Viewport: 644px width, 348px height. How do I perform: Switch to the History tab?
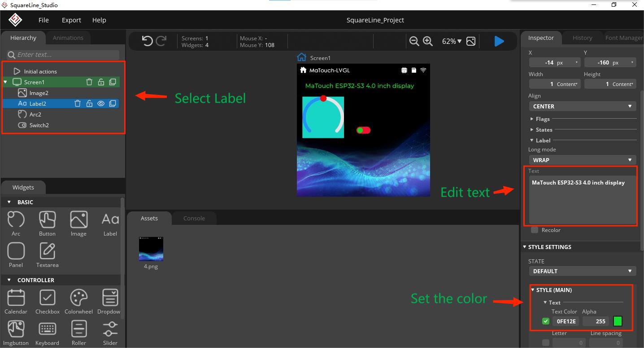(x=582, y=38)
